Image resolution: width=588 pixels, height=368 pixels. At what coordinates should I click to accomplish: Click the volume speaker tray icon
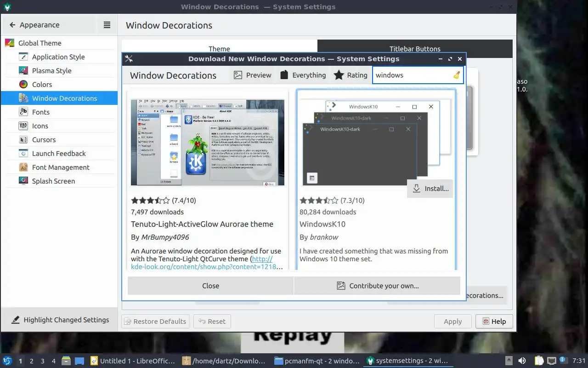[x=522, y=361]
